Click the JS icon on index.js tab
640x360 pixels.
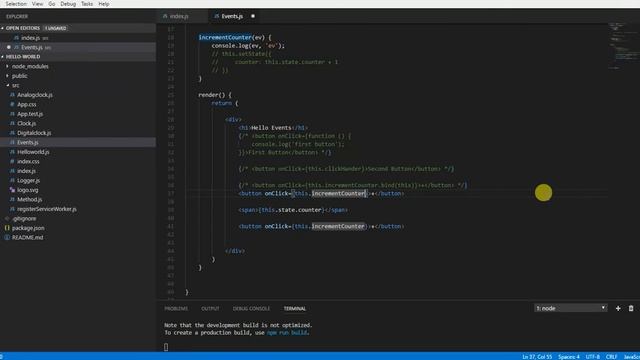click(165, 16)
